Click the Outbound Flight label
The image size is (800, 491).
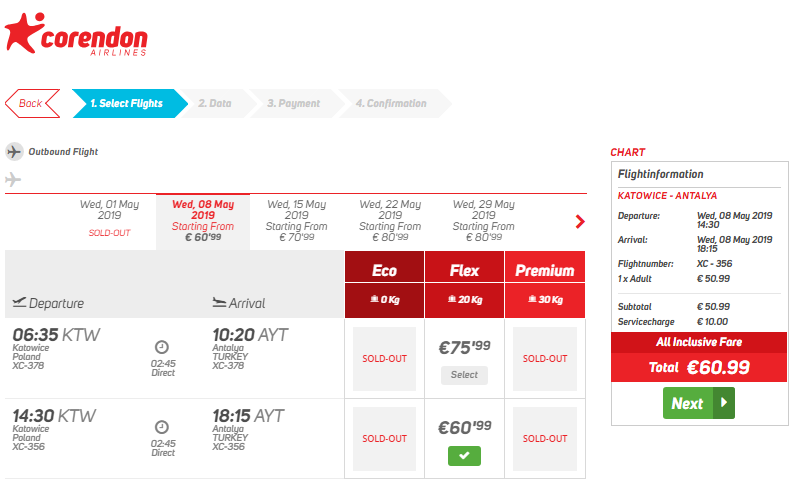point(63,152)
